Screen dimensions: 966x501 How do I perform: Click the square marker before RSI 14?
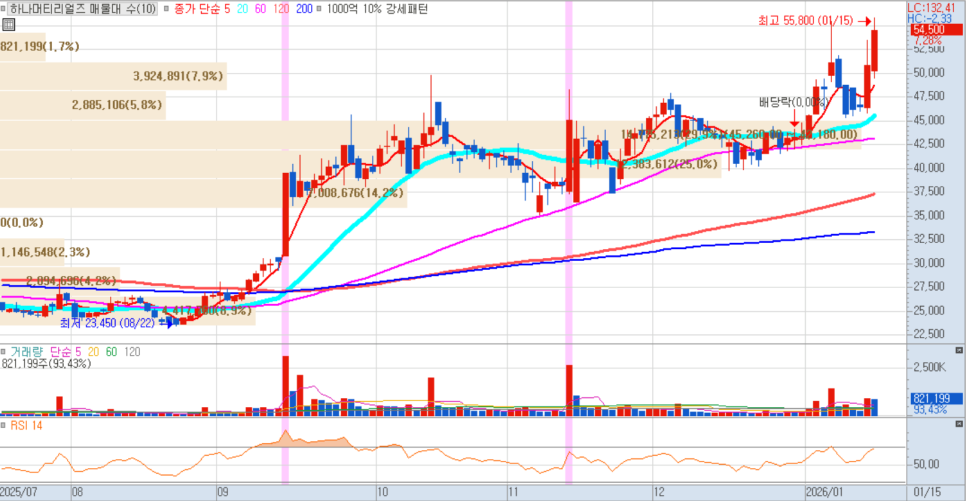click(x=5, y=425)
